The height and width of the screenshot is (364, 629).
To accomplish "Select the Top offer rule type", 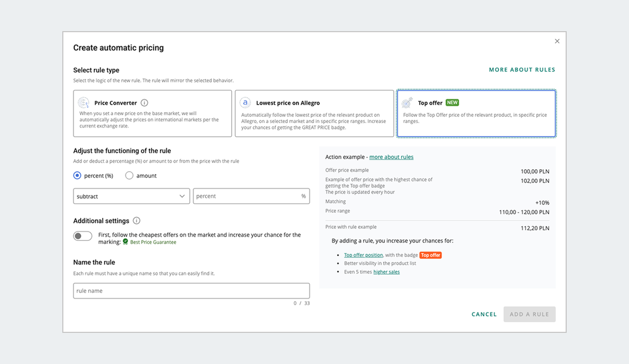I will (x=476, y=114).
